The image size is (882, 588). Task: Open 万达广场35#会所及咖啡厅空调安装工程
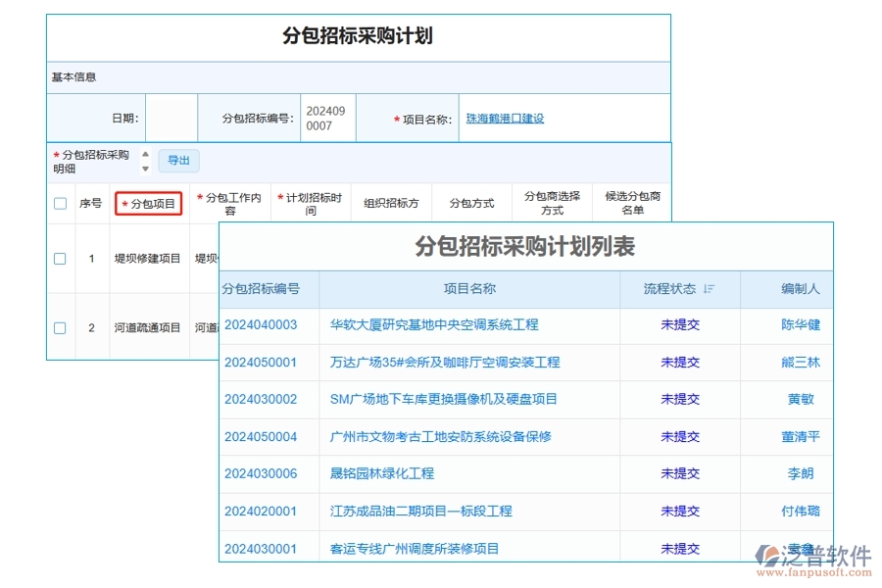tap(447, 363)
